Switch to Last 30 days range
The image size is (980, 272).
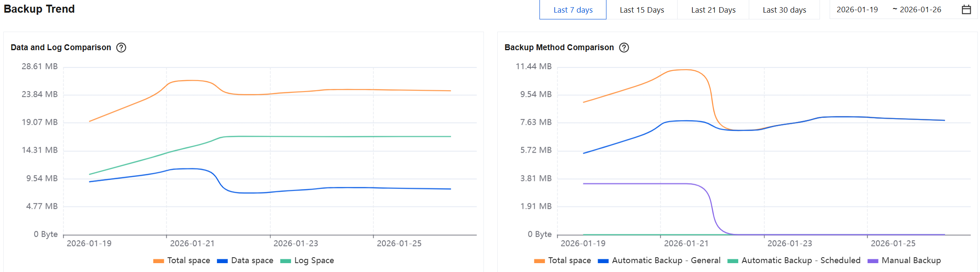784,10
